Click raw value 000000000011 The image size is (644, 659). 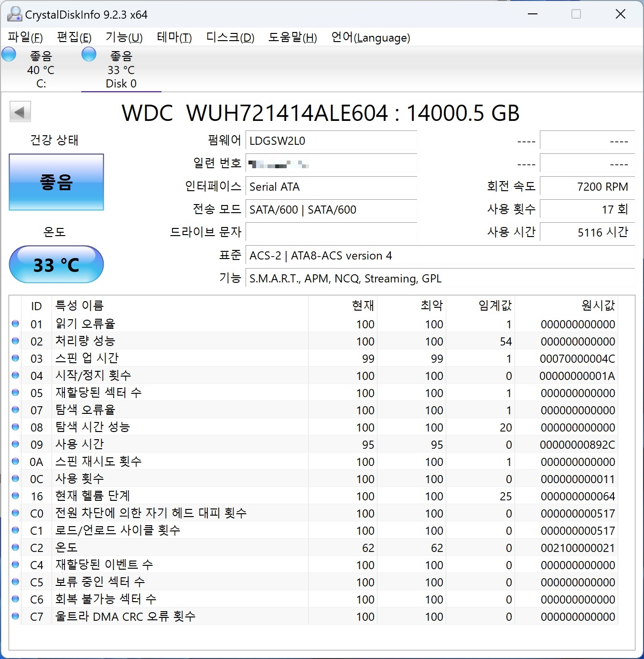pos(578,479)
